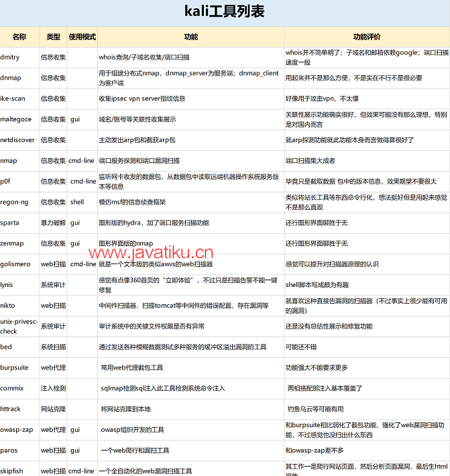Select '注入检测' type in commix row

[x=54, y=388]
